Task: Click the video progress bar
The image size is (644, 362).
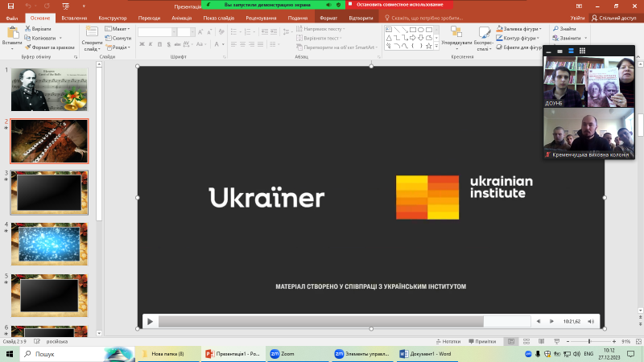Action: pyautogui.click(x=345, y=321)
